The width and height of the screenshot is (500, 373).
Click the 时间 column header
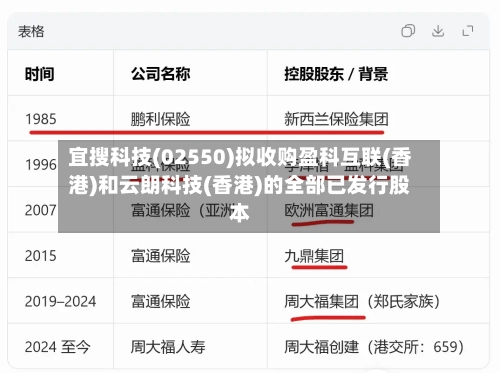(40, 74)
